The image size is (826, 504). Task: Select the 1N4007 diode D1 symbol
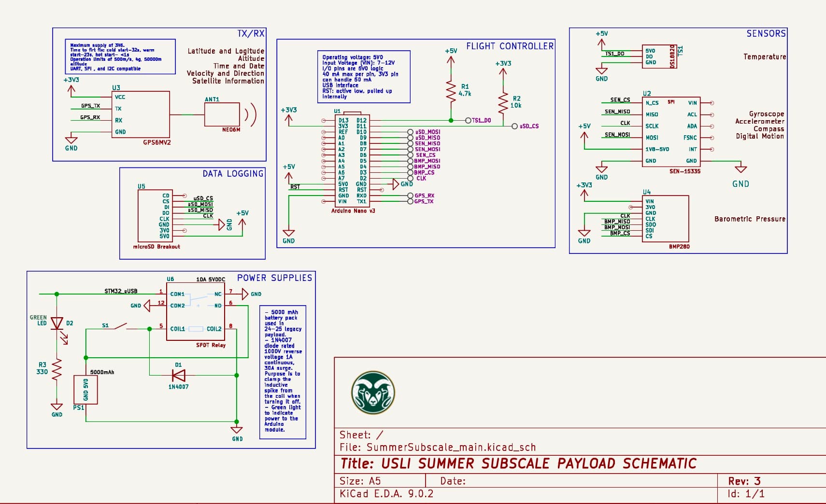179,375
